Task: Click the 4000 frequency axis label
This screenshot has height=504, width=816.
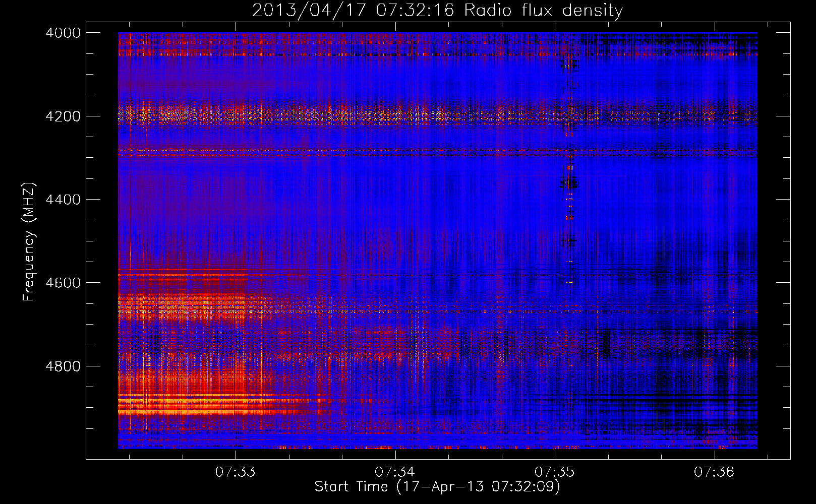Action: coord(63,33)
